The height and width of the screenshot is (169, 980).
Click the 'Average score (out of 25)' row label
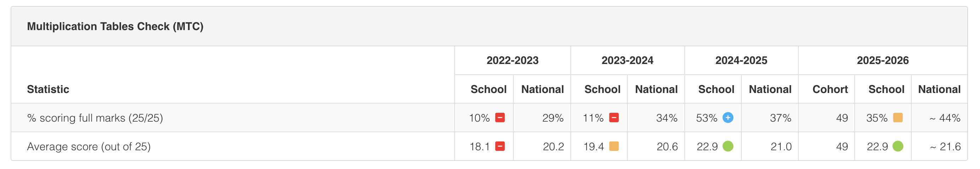click(x=89, y=147)
